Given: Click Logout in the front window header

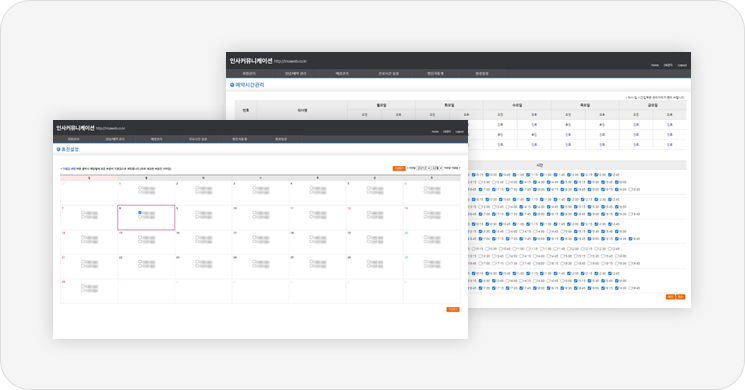Looking at the screenshot, I should [459, 132].
